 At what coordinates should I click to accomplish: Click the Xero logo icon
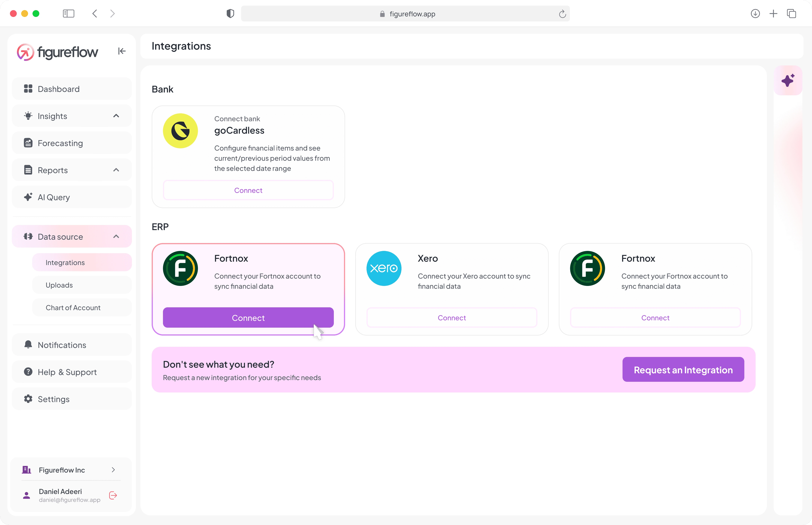(x=384, y=268)
